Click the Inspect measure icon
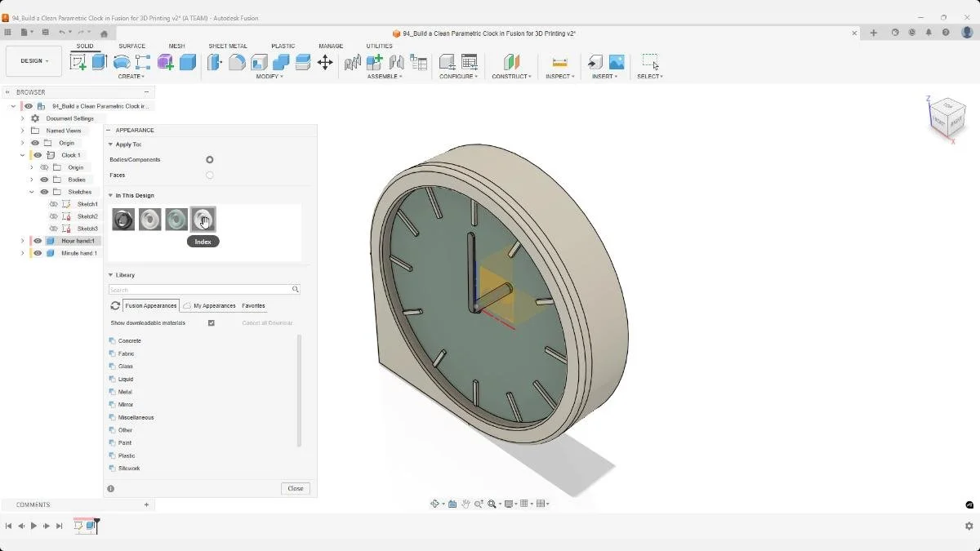Viewport: 980px width, 551px height. (559, 62)
